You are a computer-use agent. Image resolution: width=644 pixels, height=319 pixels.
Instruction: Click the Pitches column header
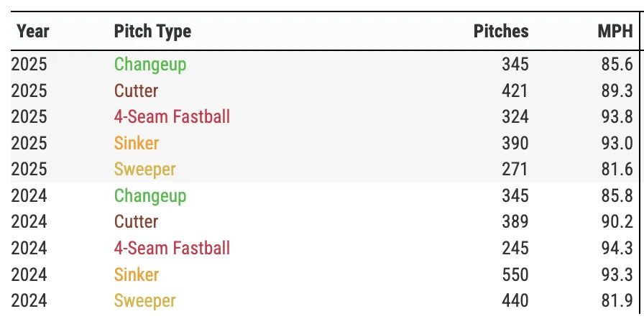[x=501, y=32]
